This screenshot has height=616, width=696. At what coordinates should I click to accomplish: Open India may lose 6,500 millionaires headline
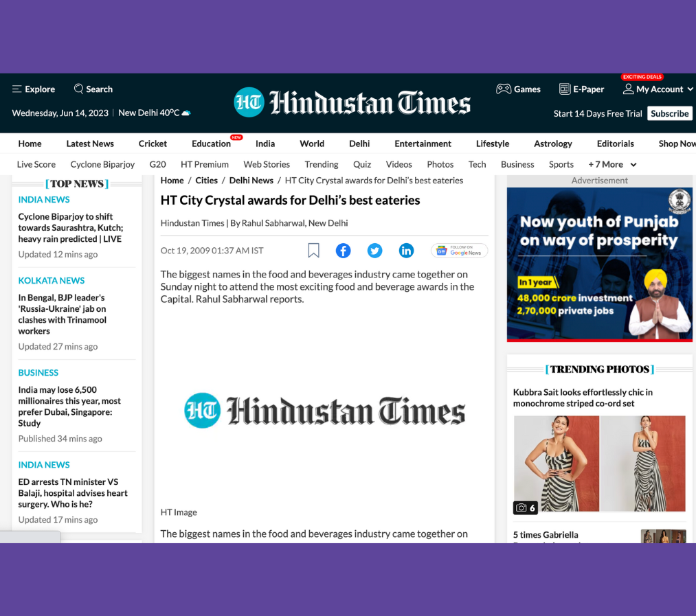(69, 407)
